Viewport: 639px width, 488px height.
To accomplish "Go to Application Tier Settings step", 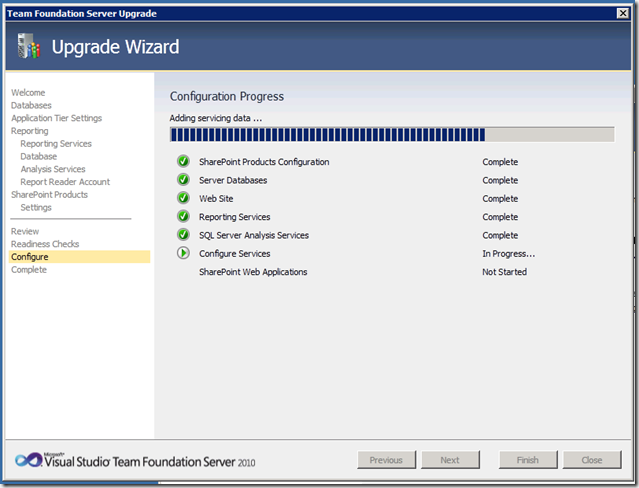I will click(56, 118).
